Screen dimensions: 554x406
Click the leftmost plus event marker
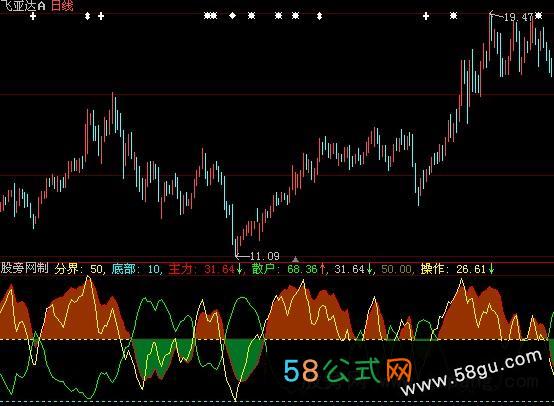[x=33, y=16]
